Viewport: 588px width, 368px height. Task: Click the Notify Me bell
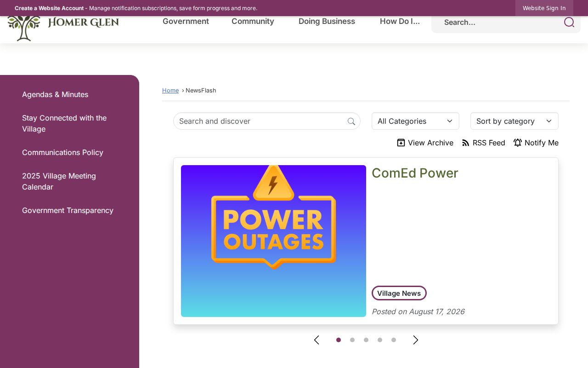(x=518, y=143)
